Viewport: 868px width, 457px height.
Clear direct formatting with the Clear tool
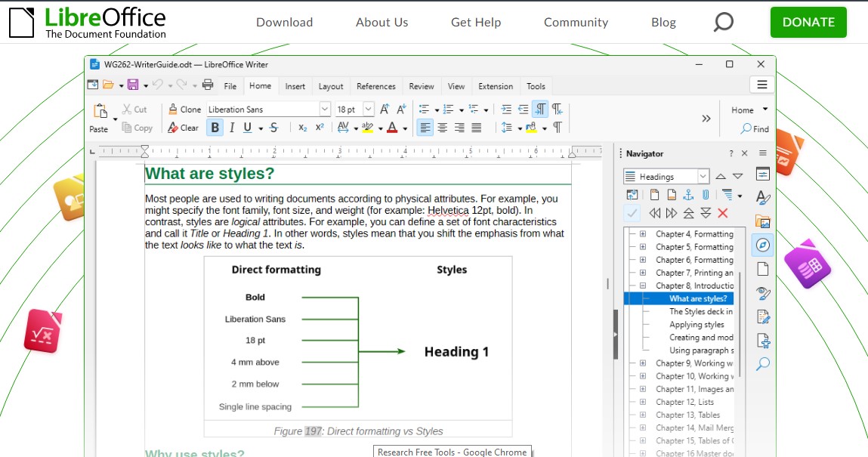(x=184, y=128)
